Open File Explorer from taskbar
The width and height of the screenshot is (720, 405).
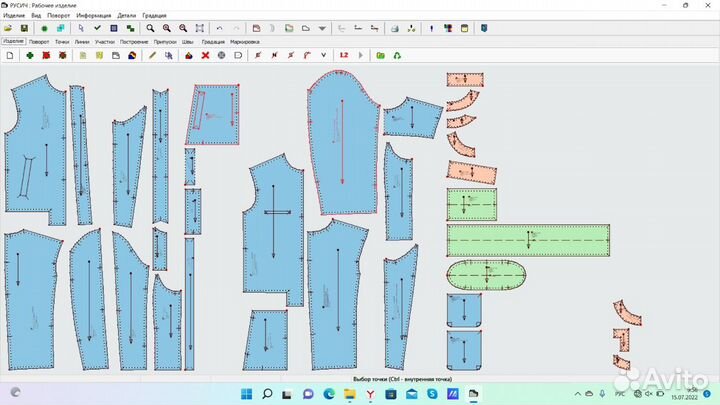tap(350, 394)
